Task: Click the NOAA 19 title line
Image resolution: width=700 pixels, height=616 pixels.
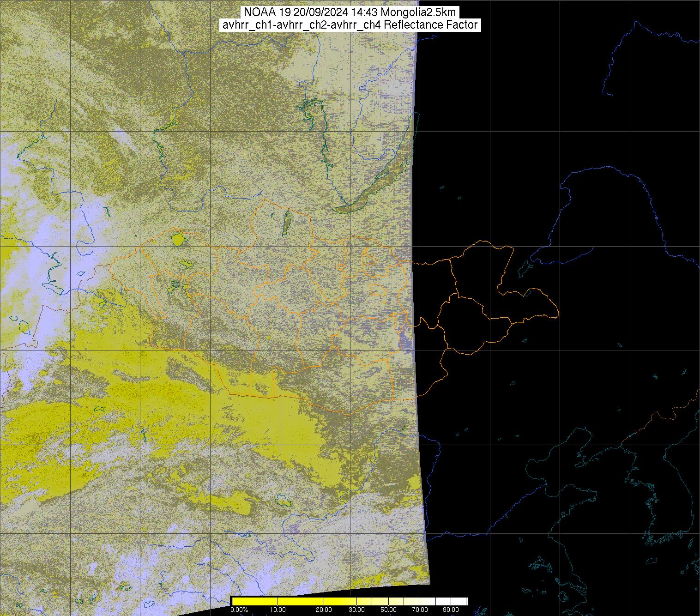Action: (x=350, y=12)
